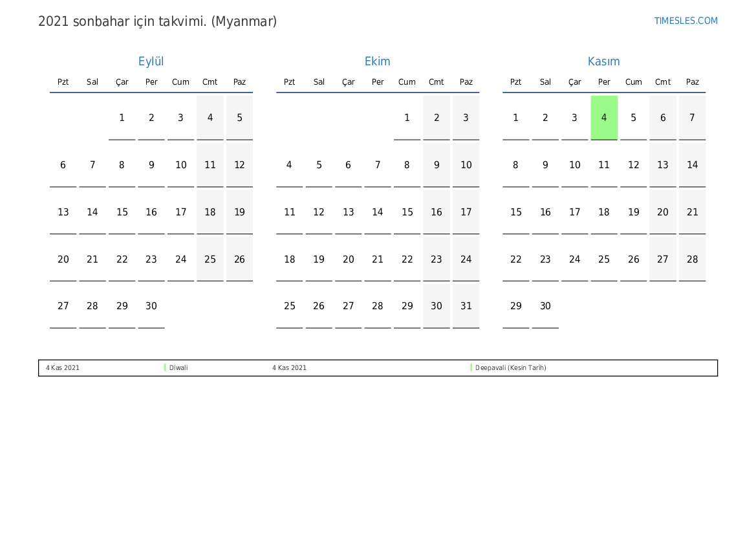This screenshot has width=756, height=535.
Task: Select 18 Kasım in the calendar
Action: click(604, 212)
